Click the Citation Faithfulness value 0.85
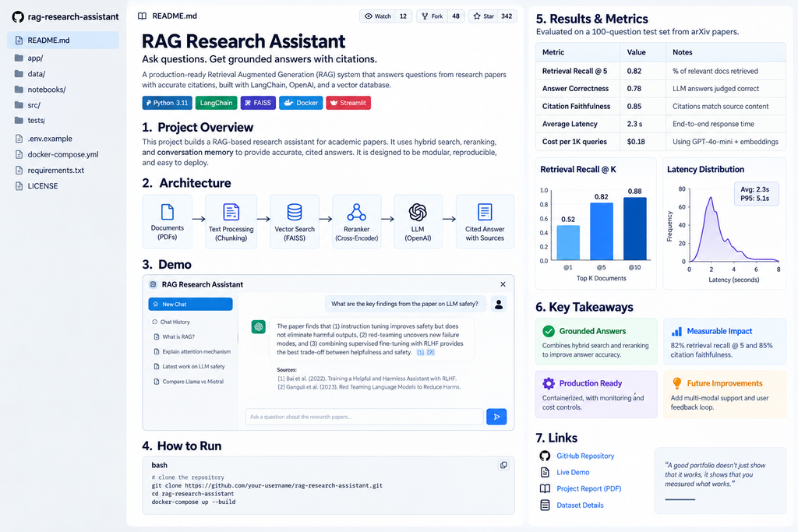The height and width of the screenshot is (532, 798). point(634,106)
